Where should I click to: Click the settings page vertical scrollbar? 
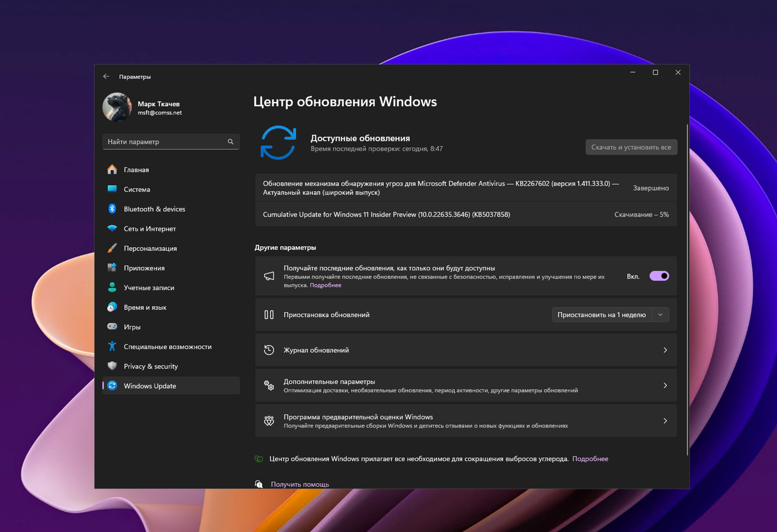point(687,290)
